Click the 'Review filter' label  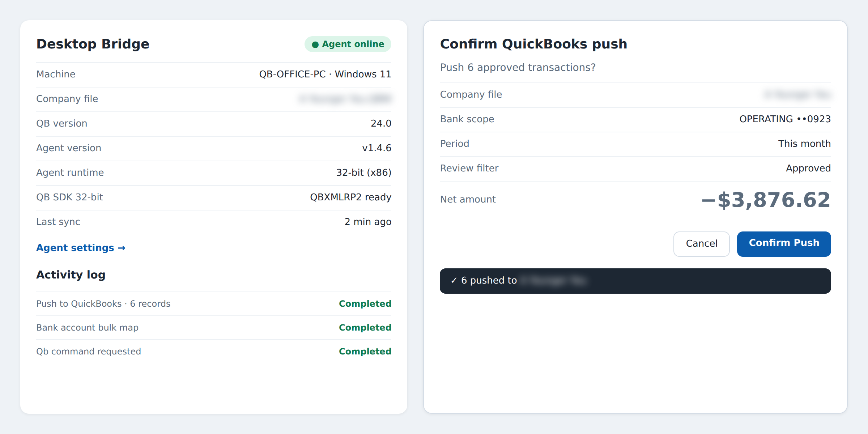pyautogui.click(x=469, y=168)
